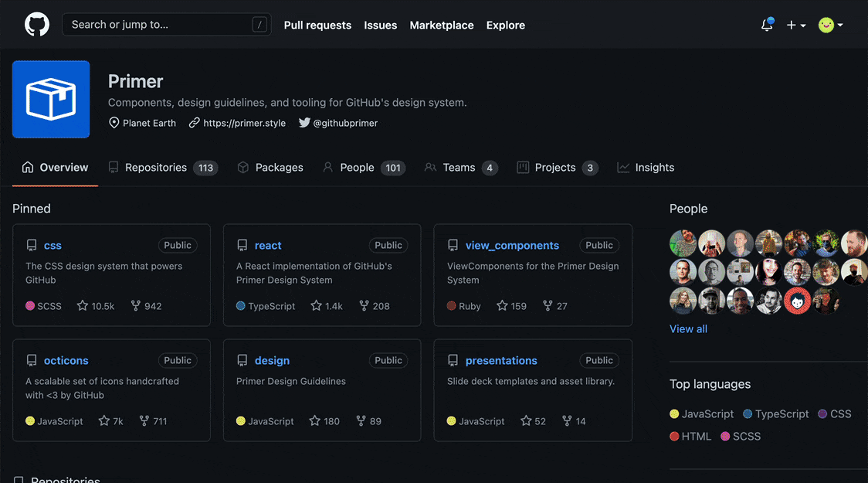
Task: Click the star icon on css card
Action: (x=83, y=306)
